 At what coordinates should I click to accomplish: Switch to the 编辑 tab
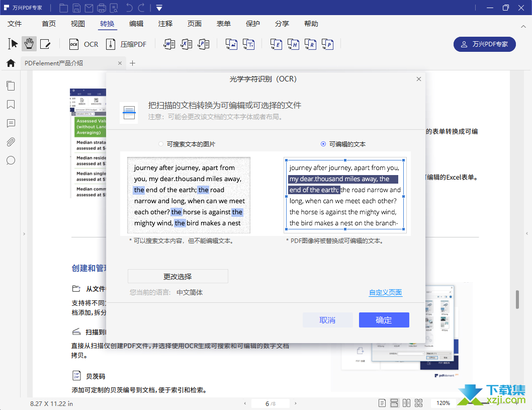click(x=136, y=24)
